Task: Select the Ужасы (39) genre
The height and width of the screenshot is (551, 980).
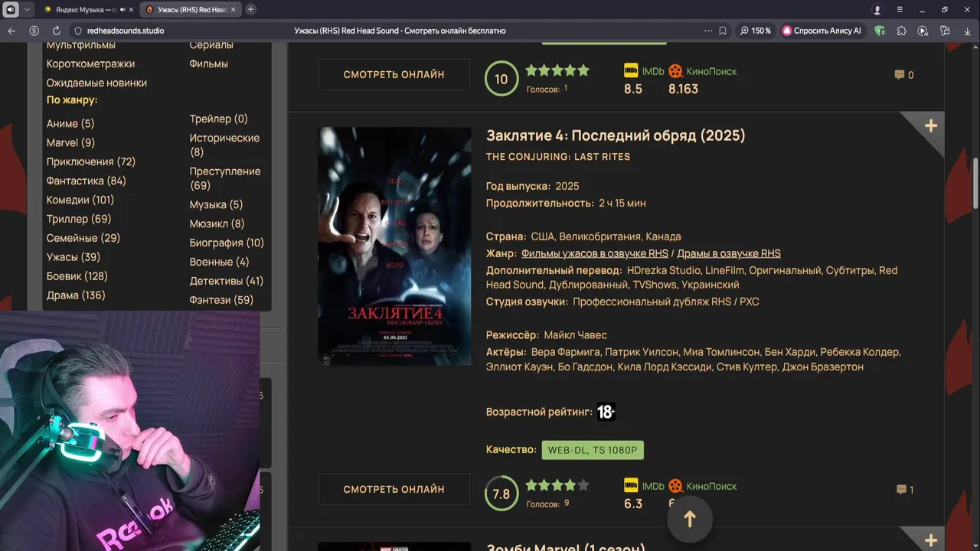Action: coord(73,257)
